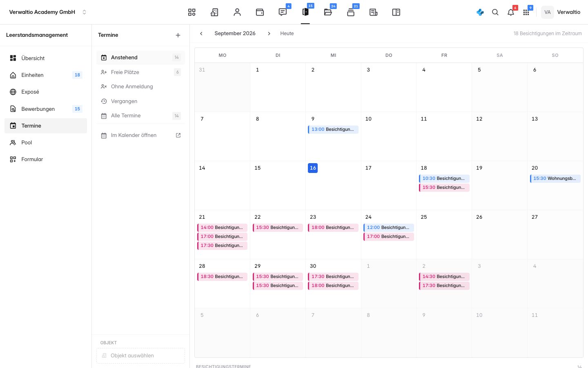The width and height of the screenshot is (588, 368).
Task: Open the document list icon in top navigation
Action: point(373,12)
